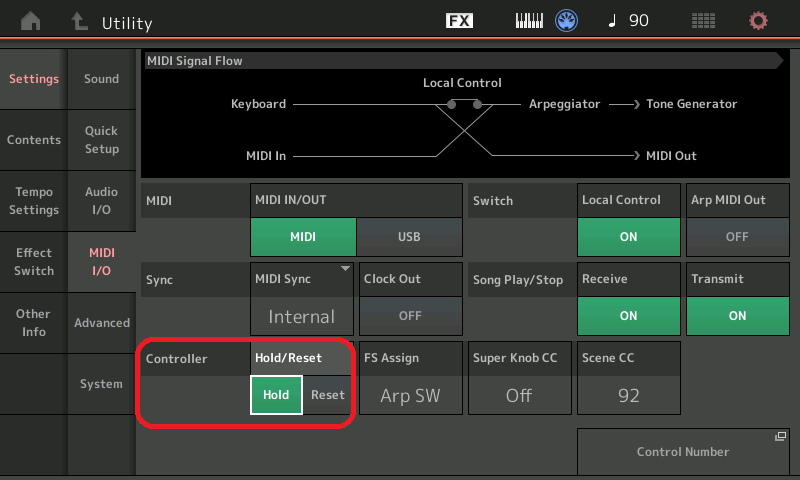Open Utility gear icon
The height and width of the screenshot is (480, 800).
point(759,21)
